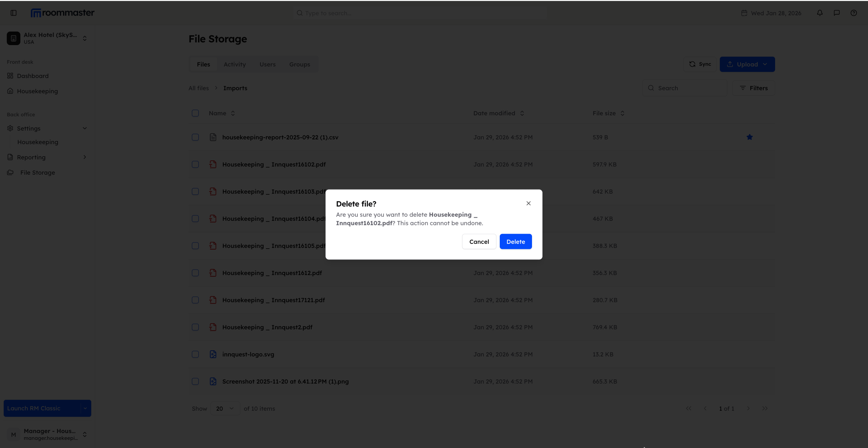Viewport: 868px width, 448px height.
Task: Confirm deletion with the Delete button
Action: (515, 241)
